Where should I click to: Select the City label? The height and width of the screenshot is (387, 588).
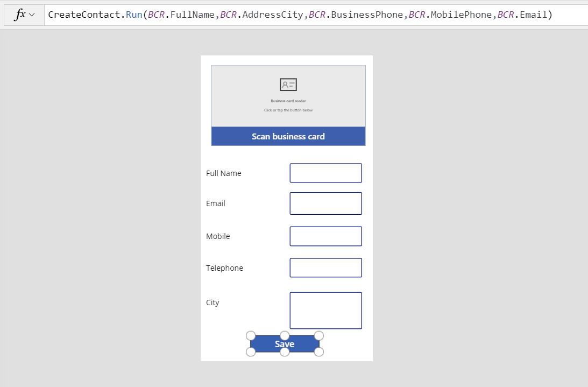coord(212,302)
